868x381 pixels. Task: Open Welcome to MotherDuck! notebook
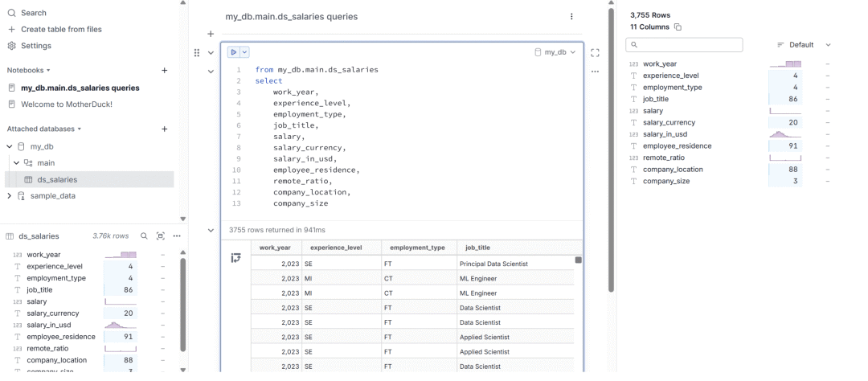click(x=67, y=104)
